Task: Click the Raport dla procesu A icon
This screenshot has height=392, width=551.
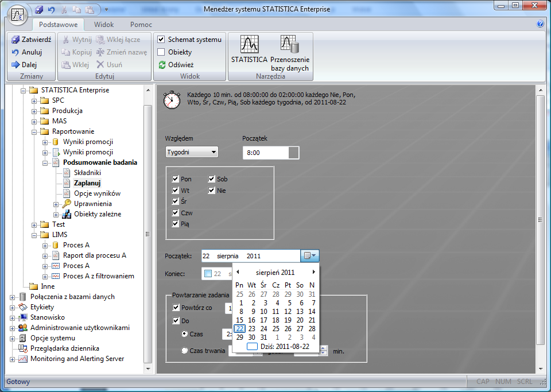Action: pyautogui.click(x=56, y=255)
